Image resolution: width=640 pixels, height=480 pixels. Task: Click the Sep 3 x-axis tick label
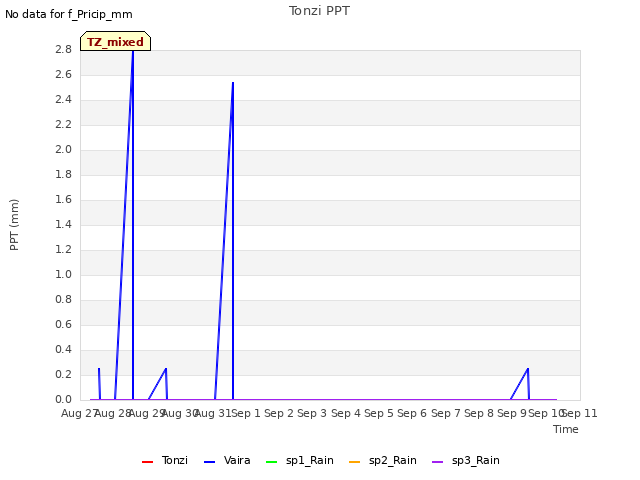tap(312, 413)
